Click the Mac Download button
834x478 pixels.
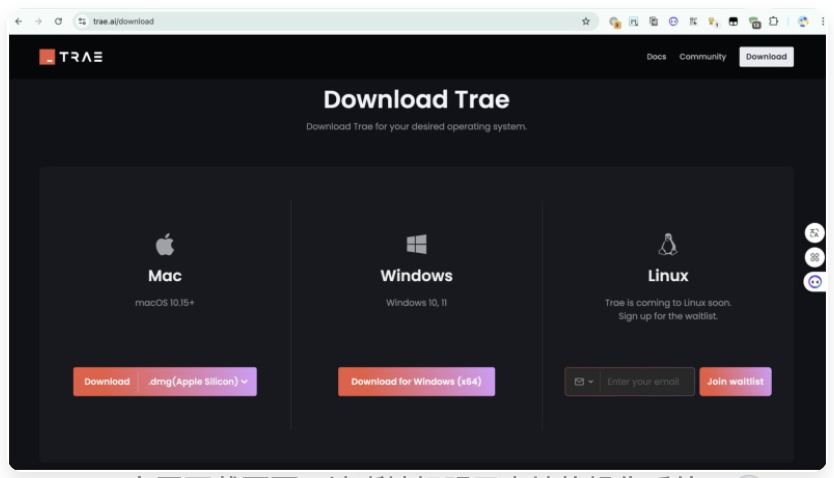coord(106,381)
